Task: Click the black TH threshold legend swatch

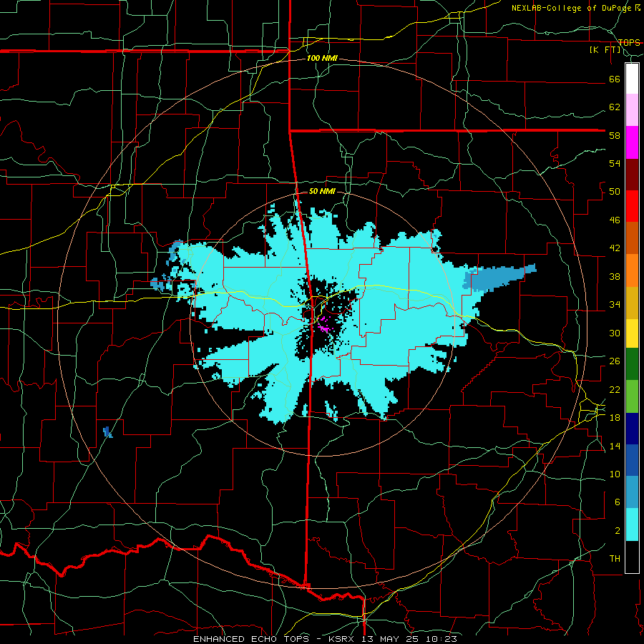Action: (x=632, y=557)
